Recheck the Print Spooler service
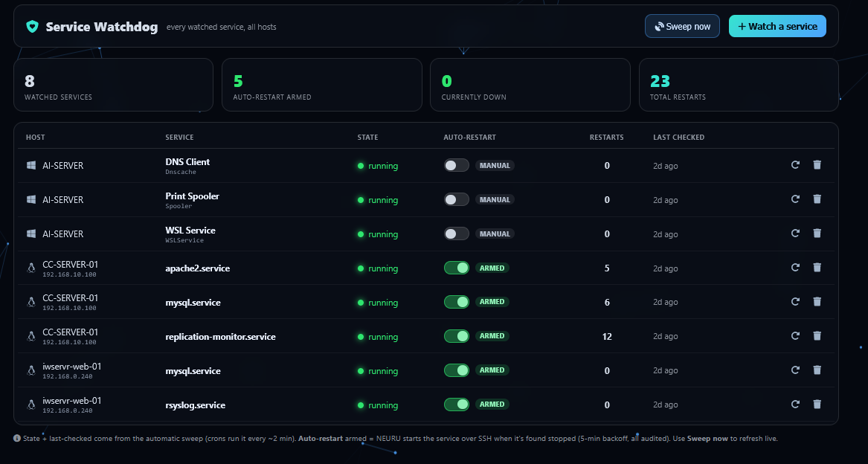 [796, 199]
